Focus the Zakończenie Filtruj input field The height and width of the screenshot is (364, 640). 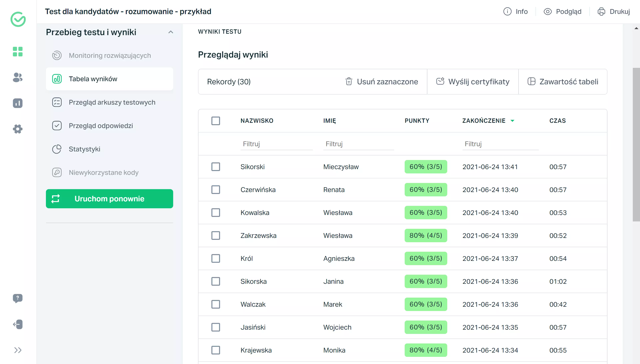(500, 144)
